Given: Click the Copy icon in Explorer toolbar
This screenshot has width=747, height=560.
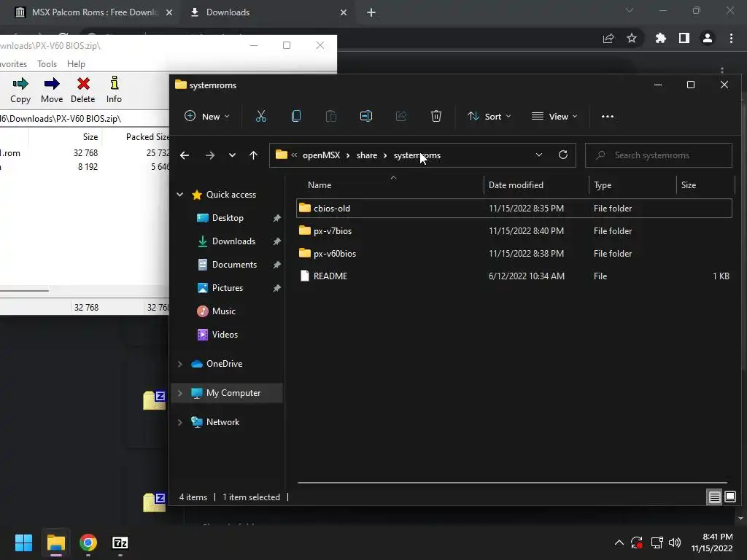Looking at the screenshot, I should click(296, 116).
